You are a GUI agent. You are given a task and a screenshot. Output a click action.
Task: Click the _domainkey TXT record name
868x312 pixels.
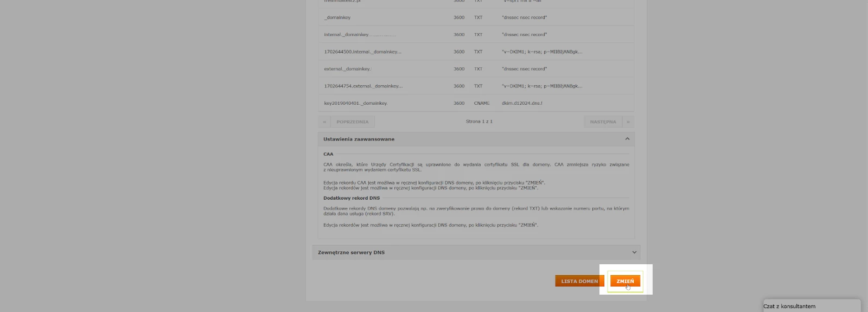click(x=337, y=17)
